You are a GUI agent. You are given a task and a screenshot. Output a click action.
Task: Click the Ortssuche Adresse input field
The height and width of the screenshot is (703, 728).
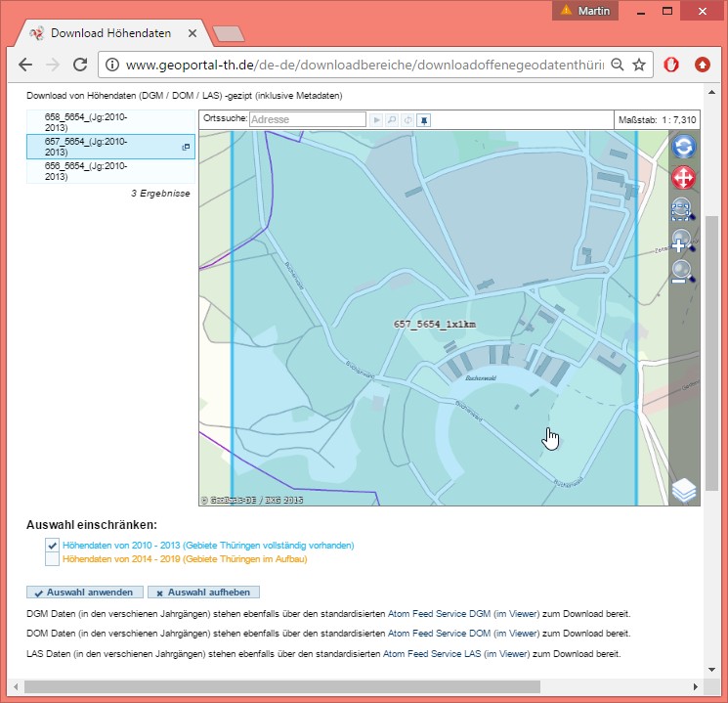coord(307,119)
